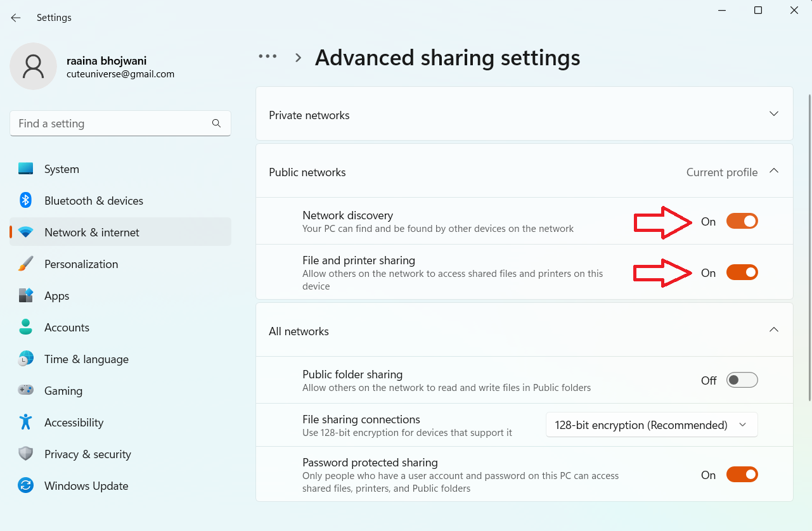Image resolution: width=812 pixels, height=531 pixels.
Task: Click the breadcrumb ellipsis button
Action: [267, 56]
